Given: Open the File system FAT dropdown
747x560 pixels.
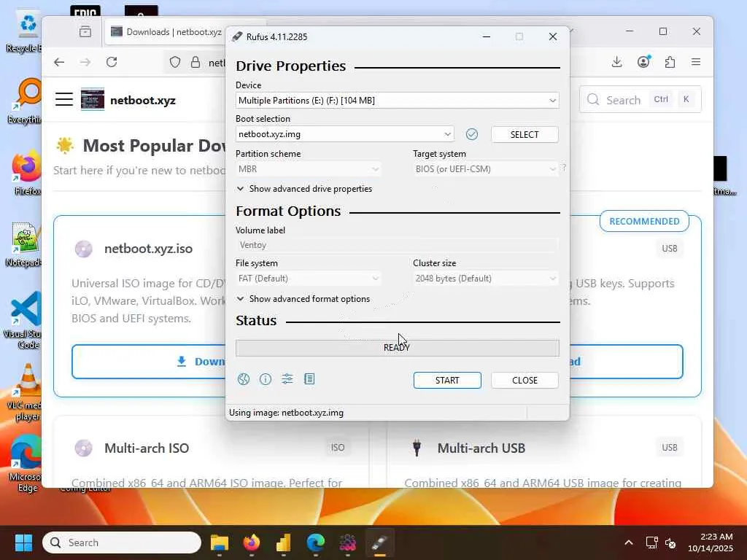Looking at the screenshot, I should [309, 279].
